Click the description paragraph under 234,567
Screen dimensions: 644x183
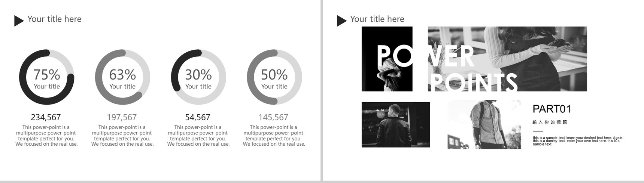(47, 136)
